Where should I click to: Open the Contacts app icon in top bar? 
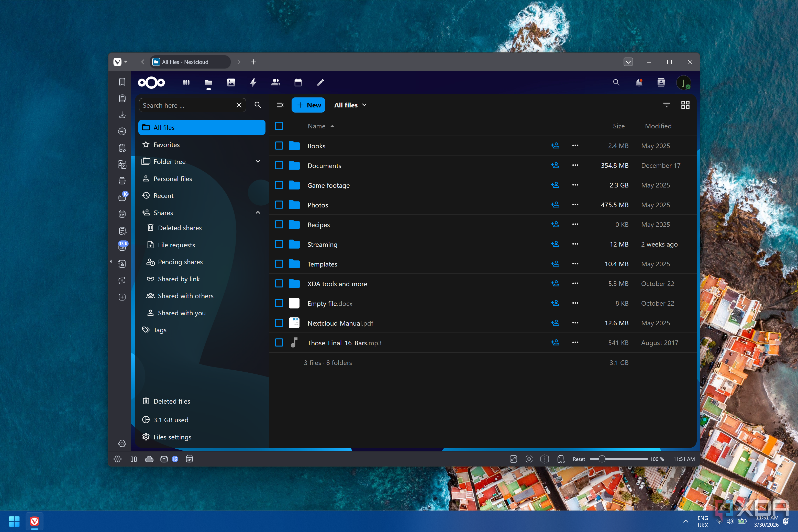[x=276, y=82]
